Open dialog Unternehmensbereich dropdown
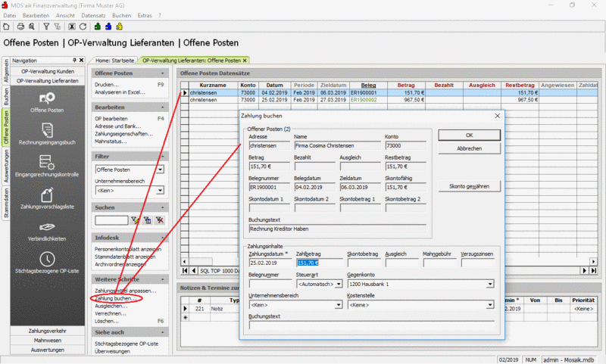Screen dimensions: 606x364 coord(339,305)
